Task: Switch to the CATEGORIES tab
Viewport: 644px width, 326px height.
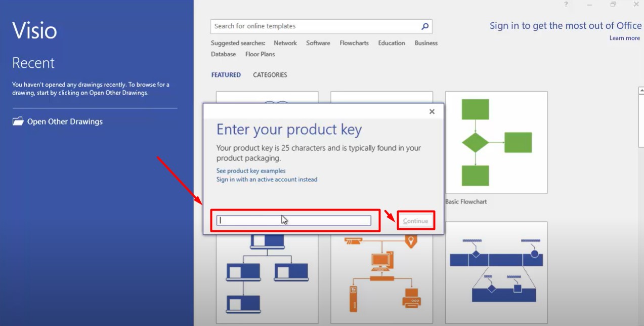Action: 270,75
